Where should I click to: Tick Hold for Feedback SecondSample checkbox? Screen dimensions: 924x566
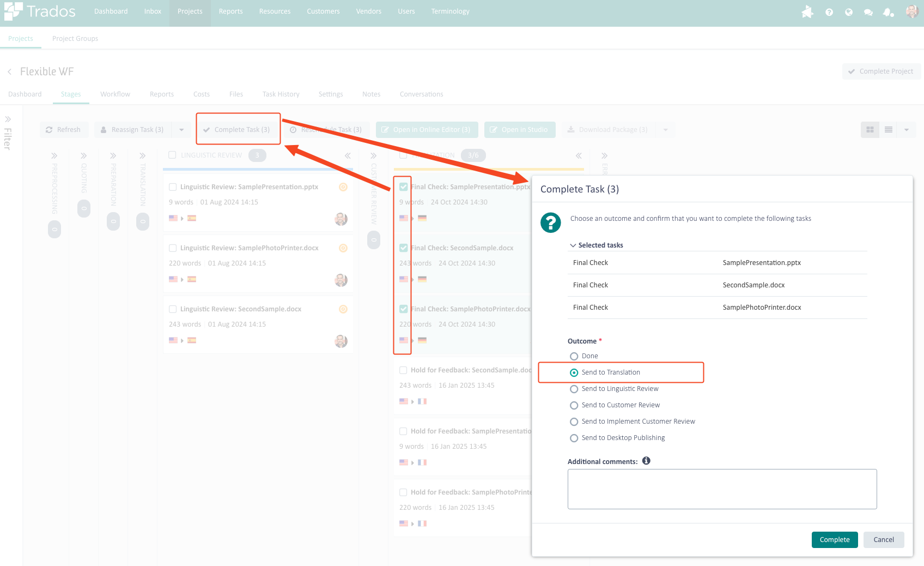coord(403,370)
